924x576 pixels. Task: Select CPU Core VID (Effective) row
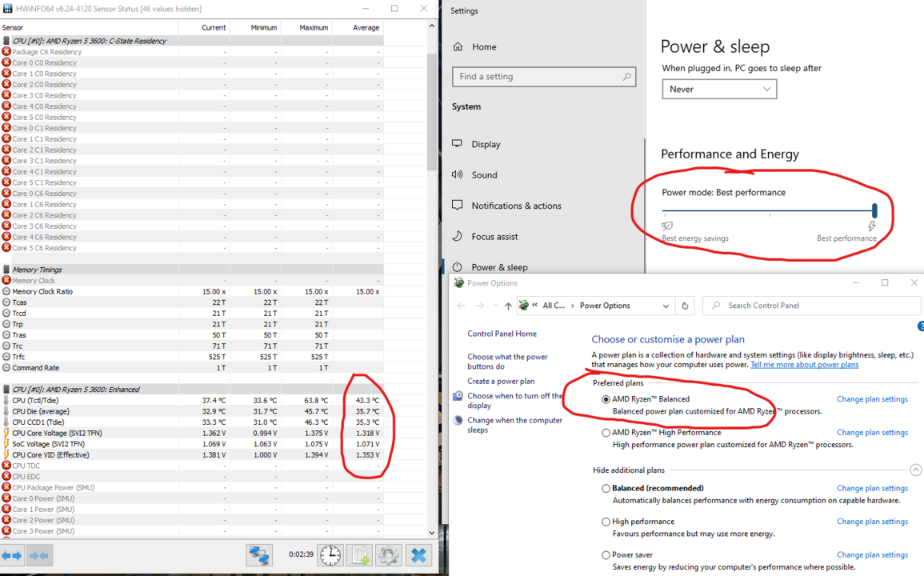click(x=191, y=454)
